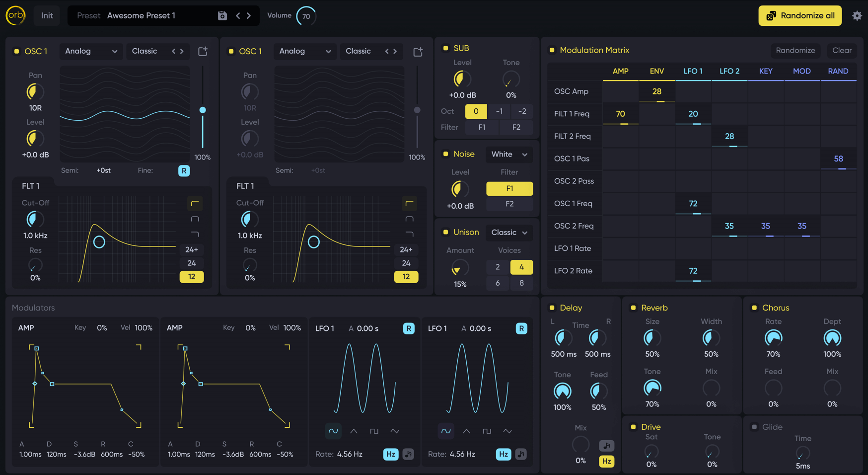Open the Analog dropdown in OSC 1
868x475 pixels.
click(91, 51)
